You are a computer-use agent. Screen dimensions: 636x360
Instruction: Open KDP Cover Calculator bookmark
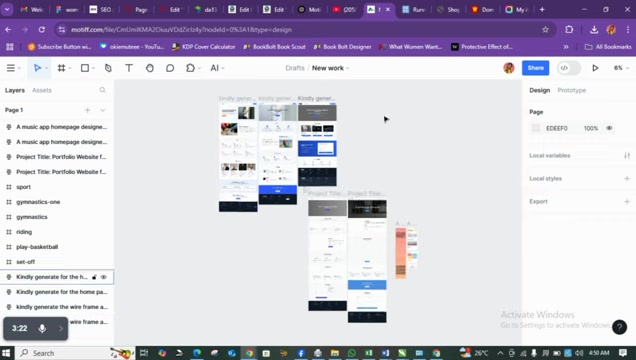click(204, 47)
